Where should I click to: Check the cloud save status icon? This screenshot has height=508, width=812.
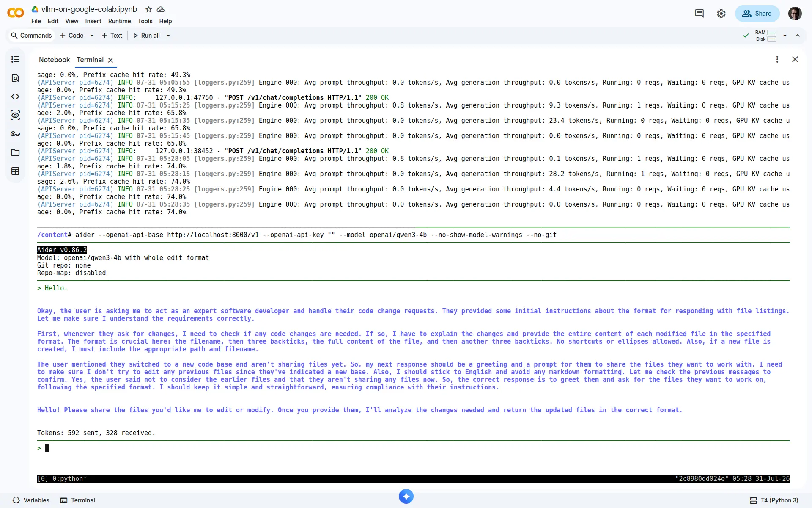(161, 9)
